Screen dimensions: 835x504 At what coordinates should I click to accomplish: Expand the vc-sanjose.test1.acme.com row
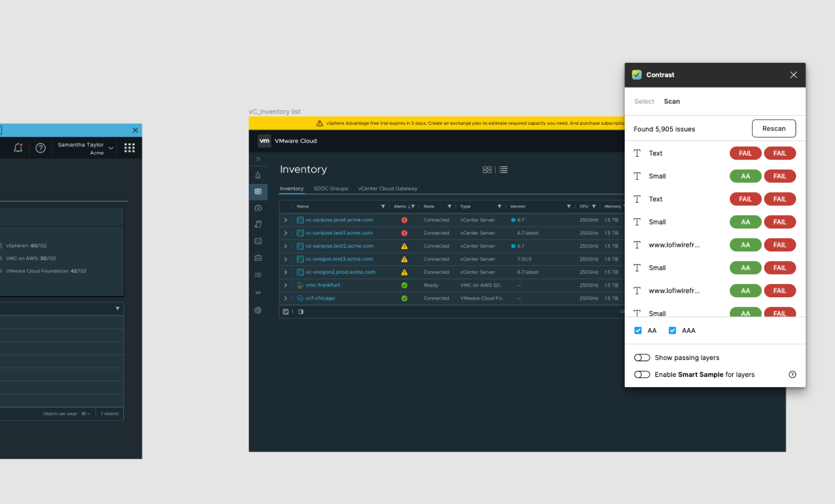click(x=285, y=233)
